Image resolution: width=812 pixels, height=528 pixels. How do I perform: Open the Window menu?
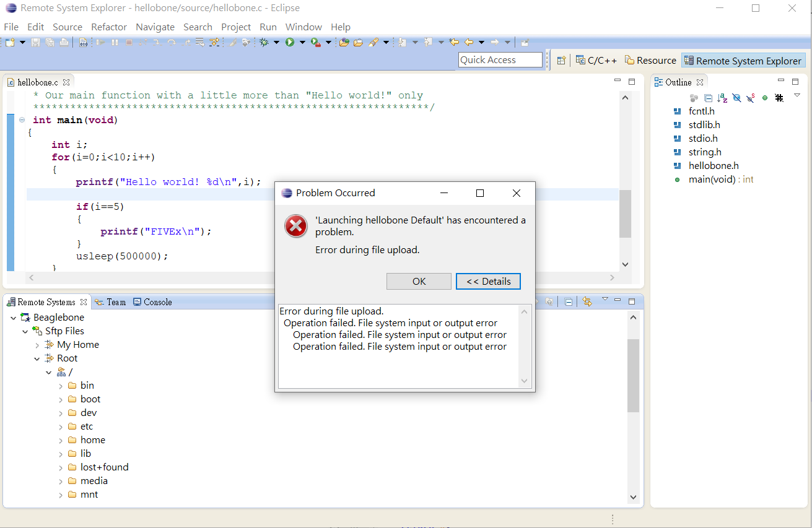303,27
